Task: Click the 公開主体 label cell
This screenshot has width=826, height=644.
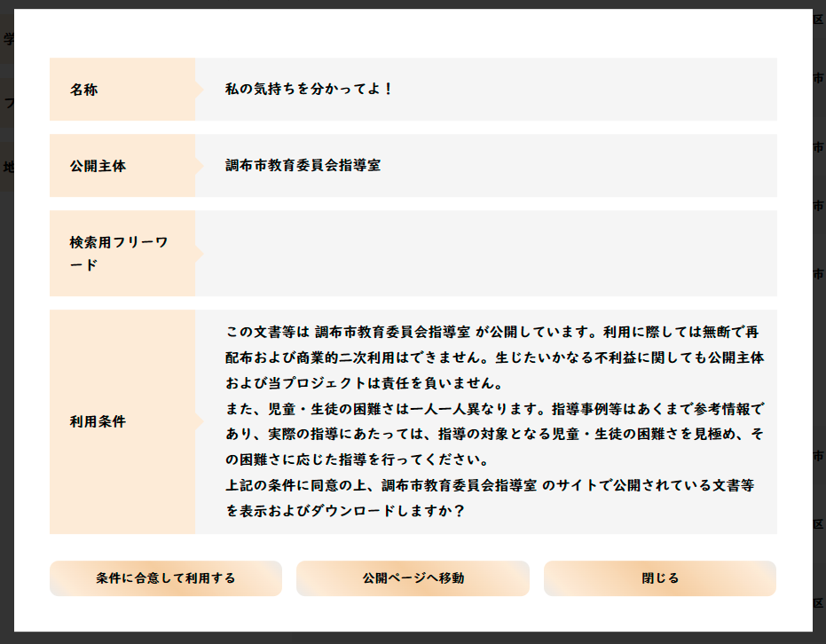Action: 122,165
